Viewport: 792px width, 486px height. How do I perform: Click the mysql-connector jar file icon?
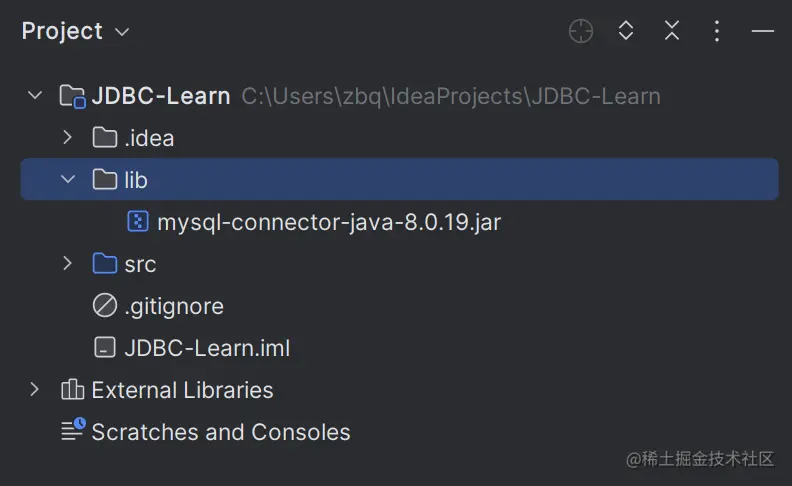point(138,222)
